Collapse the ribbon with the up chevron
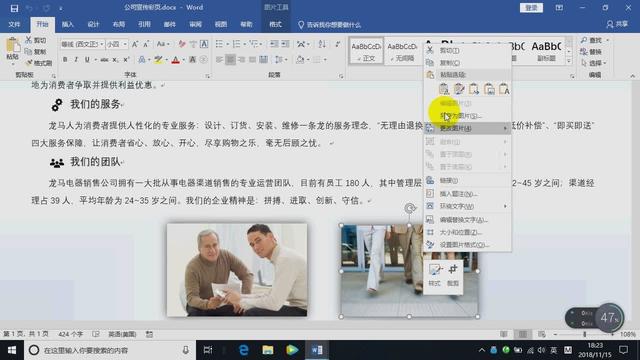640x360 pixels. click(632, 76)
